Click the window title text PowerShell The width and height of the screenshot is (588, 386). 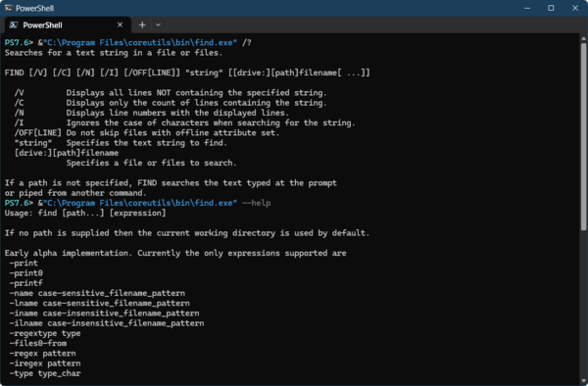[35, 8]
